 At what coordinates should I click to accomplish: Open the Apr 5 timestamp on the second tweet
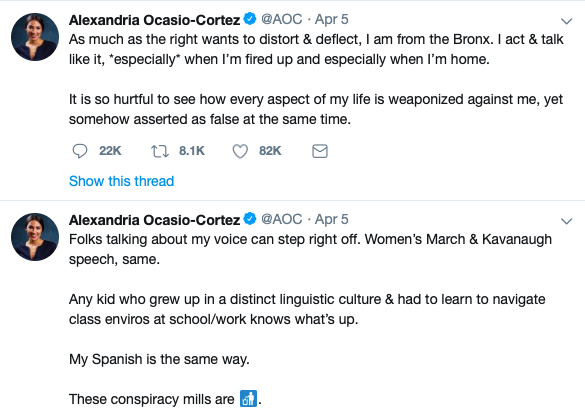pyautogui.click(x=332, y=219)
